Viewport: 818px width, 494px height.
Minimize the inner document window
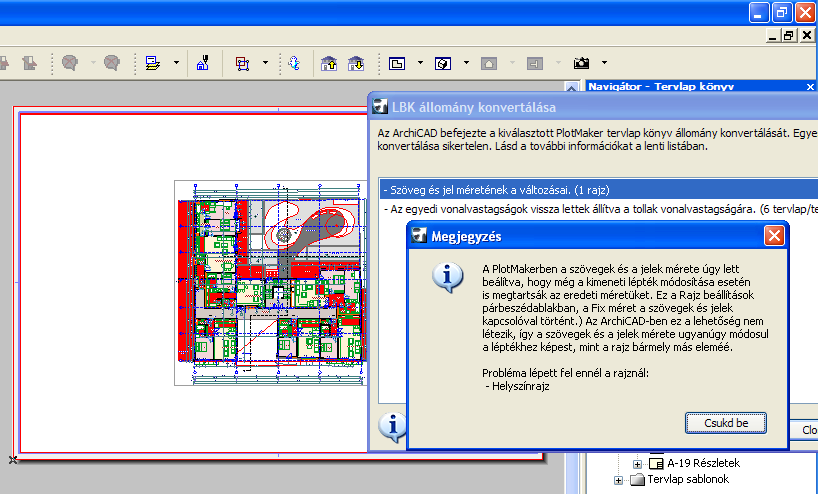[x=773, y=35]
